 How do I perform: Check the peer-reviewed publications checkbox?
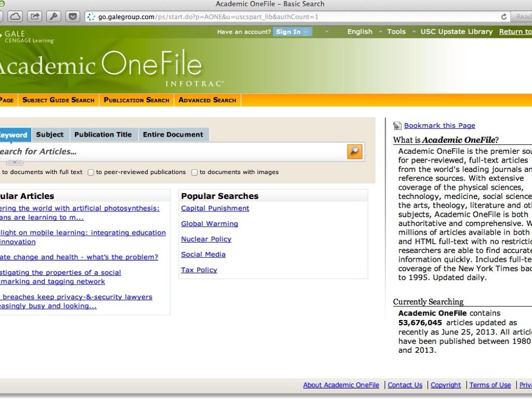pos(91,172)
